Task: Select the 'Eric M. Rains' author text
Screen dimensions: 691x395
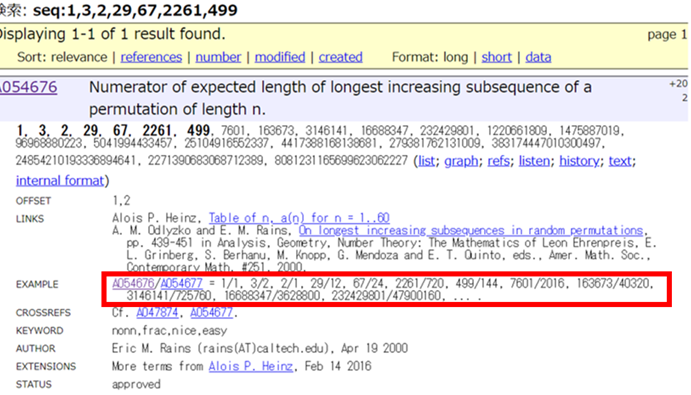Action: click(x=152, y=348)
